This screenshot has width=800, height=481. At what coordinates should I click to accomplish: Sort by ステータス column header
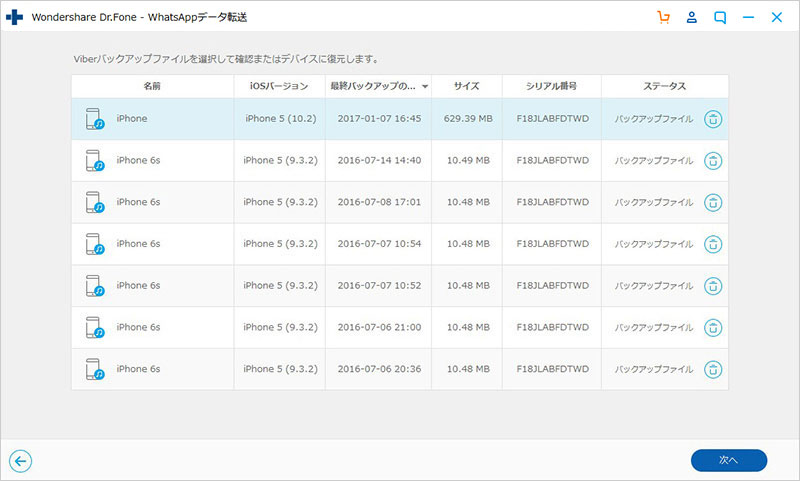(x=665, y=86)
